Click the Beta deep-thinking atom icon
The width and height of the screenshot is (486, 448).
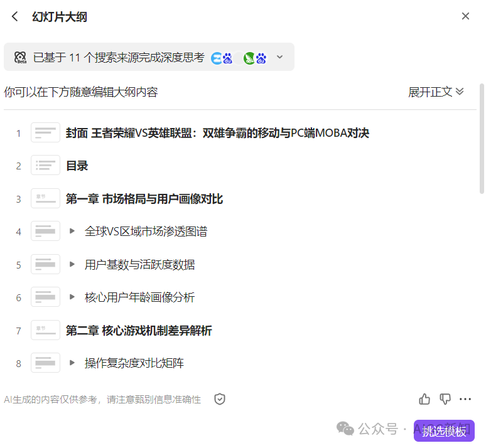pos(21,57)
